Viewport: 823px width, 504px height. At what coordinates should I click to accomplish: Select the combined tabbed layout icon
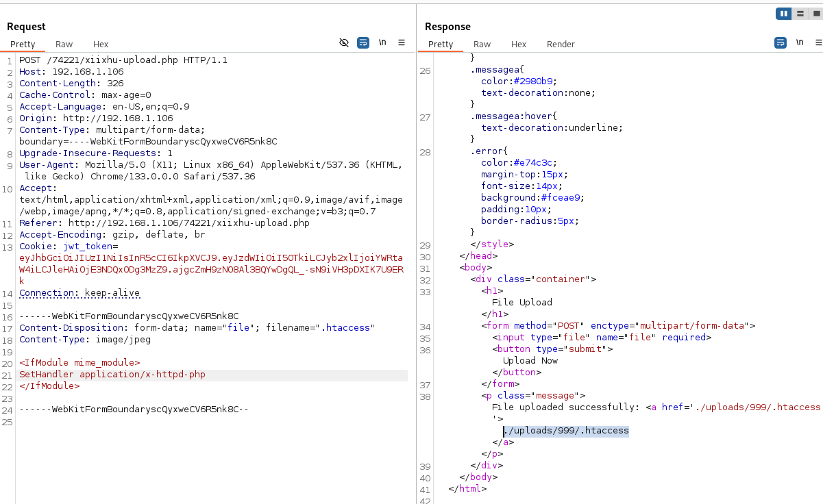[x=815, y=14]
